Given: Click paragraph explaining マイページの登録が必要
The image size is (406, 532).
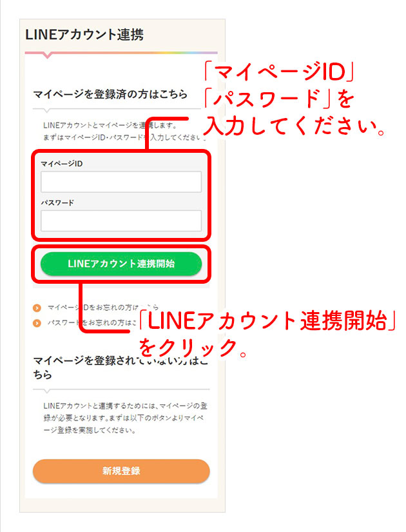Looking at the screenshot, I should point(125,418).
